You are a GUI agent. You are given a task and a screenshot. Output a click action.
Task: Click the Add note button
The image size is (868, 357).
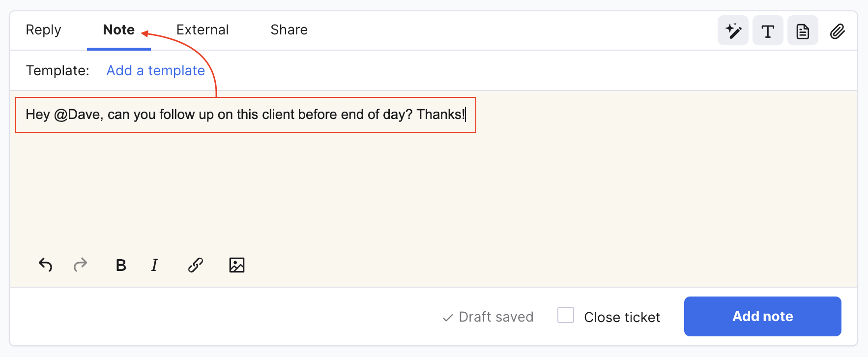[762, 316]
